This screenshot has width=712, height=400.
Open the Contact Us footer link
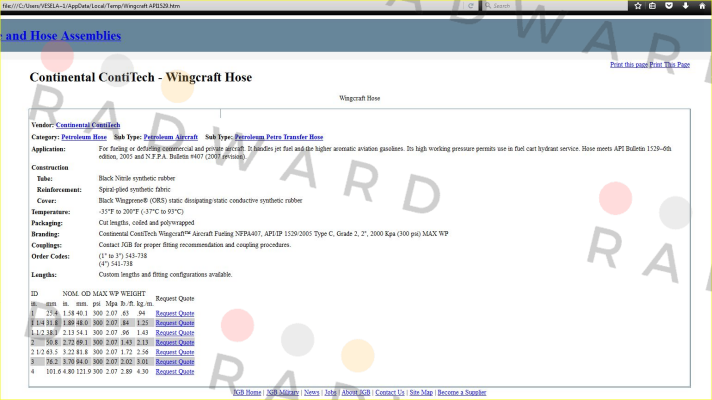point(390,392)
